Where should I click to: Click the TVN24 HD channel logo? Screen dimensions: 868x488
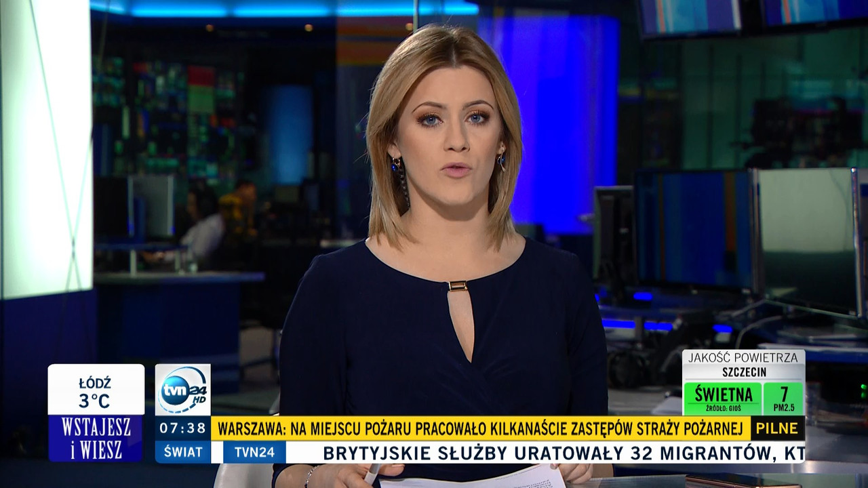pyautogui.click(x=182, y=390)
